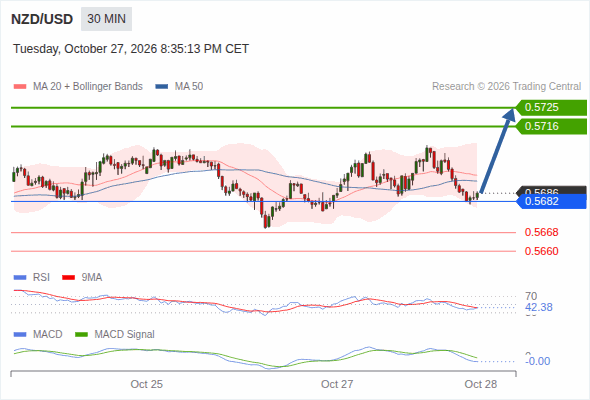Click the MACD value -0.00
The width and height of the screenshot is (590, 400).
[x=538, y=361]
